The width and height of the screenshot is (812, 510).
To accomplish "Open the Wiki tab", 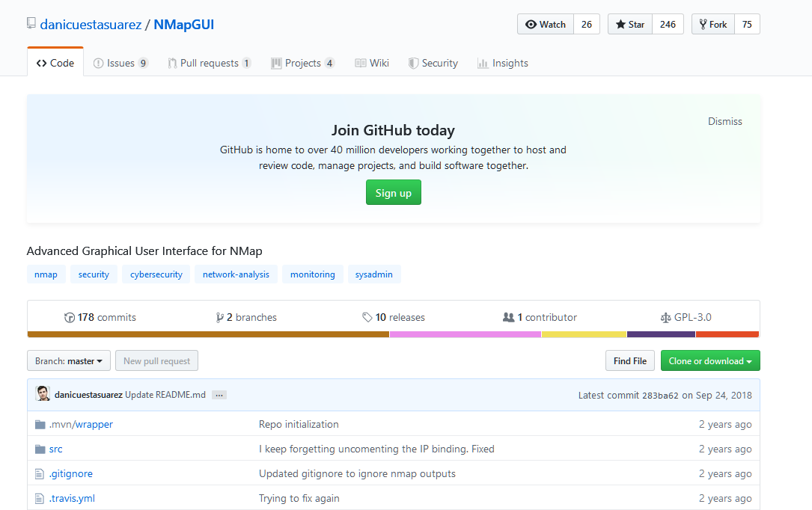I will [x=372, y=63].
